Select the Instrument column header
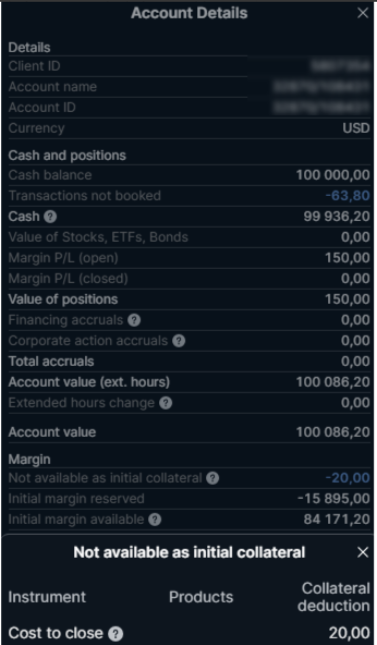 click(x=47, y=597)
